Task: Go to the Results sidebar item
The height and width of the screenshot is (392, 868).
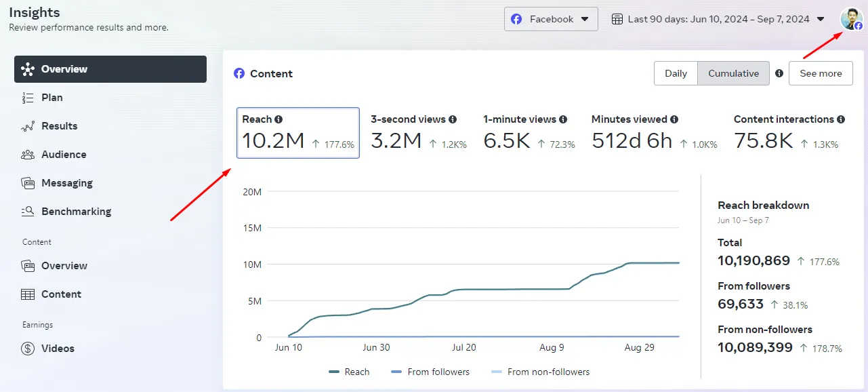Action: click(x=110, y=126)
